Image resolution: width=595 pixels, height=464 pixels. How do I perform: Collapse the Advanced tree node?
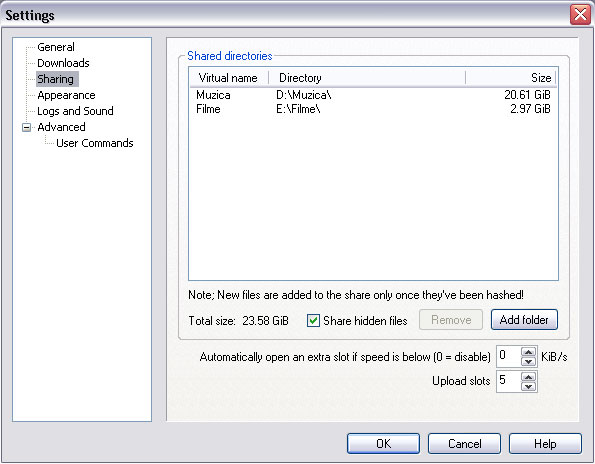pos(27,127)
